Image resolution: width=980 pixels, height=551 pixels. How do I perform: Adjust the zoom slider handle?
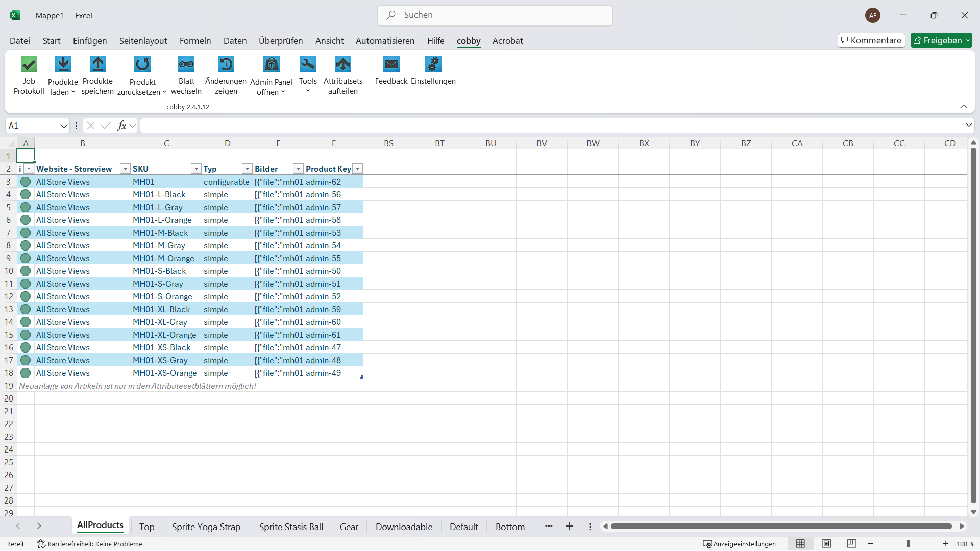click(909, 544)
